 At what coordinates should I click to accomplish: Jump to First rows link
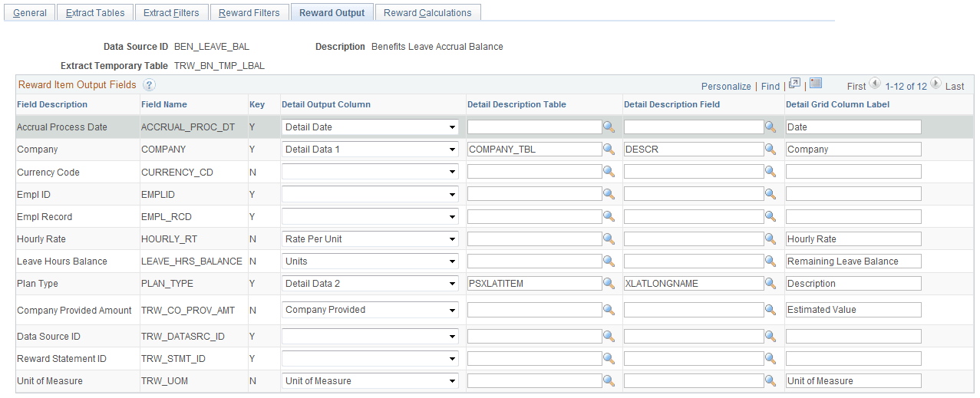tap(856, 87)
